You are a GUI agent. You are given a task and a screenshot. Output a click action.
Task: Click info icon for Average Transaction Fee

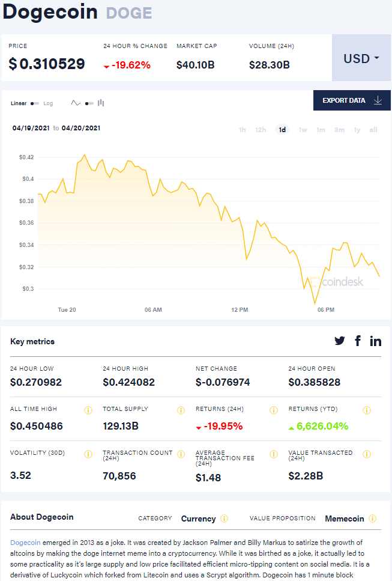click(274, 454)
